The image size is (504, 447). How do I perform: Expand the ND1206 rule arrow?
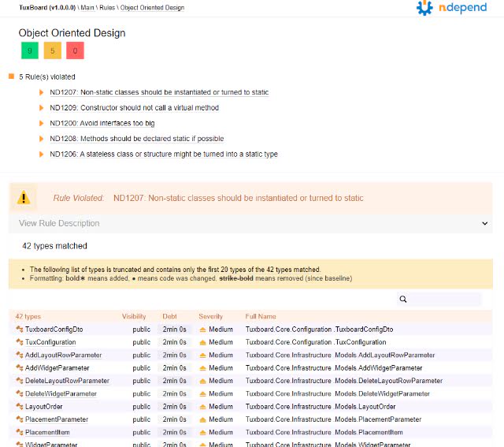41,155
